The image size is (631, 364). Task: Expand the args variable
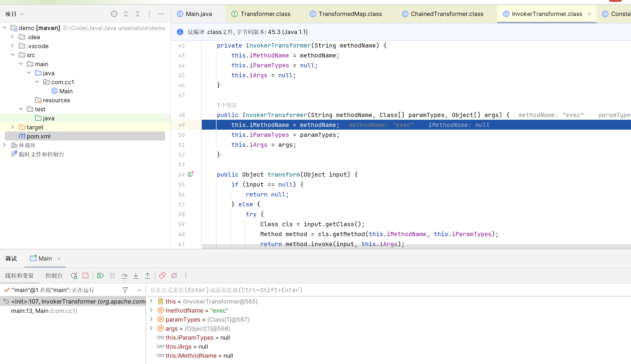pyautogui.click(x=152, y=328)
